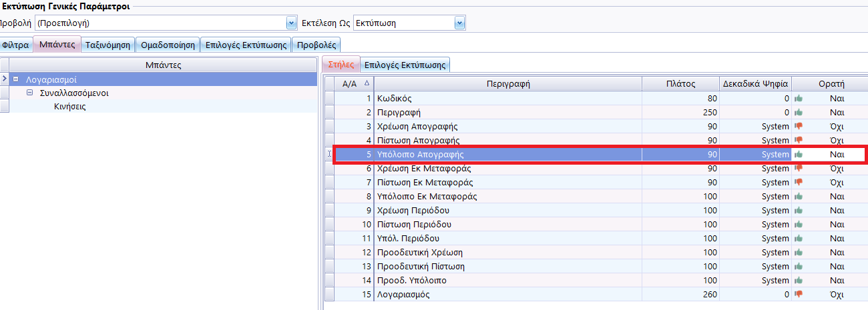Click sort arrow in A/A column header
This screenshot has width=868, height=310.
coord(366,84)
